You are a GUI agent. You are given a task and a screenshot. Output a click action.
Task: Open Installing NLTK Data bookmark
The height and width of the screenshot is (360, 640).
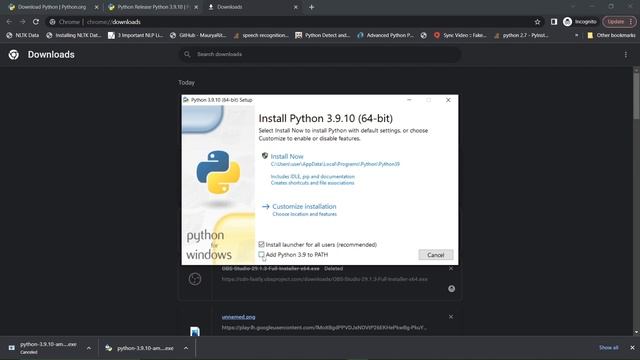pyautogui.click(x=73, y=36)
